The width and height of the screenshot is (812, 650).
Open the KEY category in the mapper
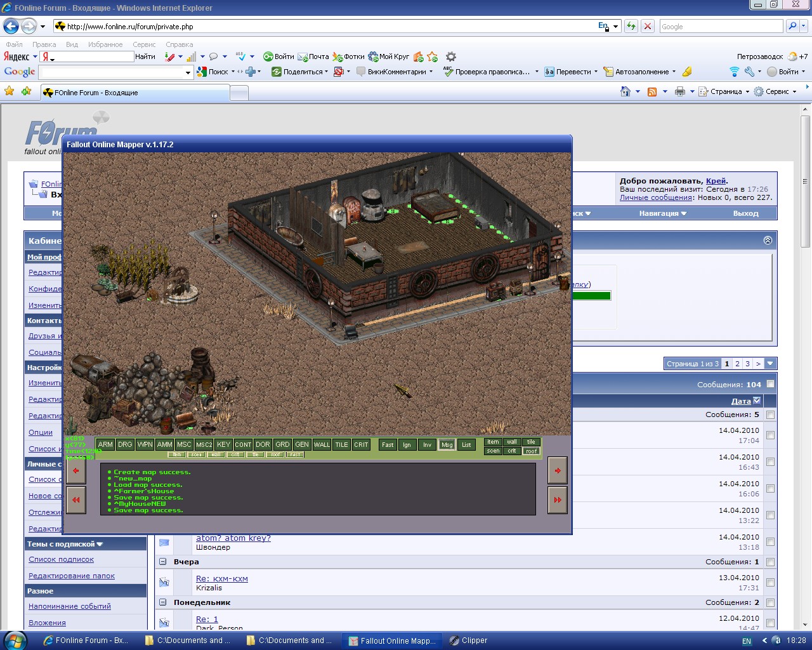click(x=223, y=444)
